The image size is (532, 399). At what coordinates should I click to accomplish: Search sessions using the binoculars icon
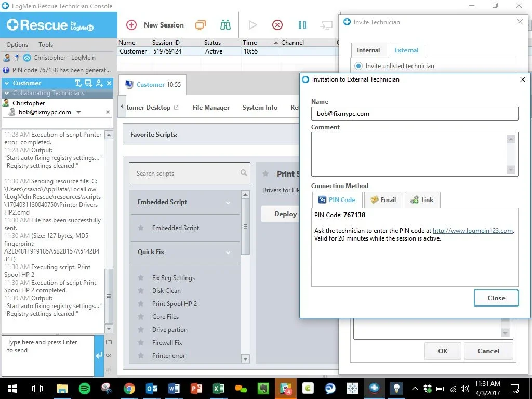point(225,24)
